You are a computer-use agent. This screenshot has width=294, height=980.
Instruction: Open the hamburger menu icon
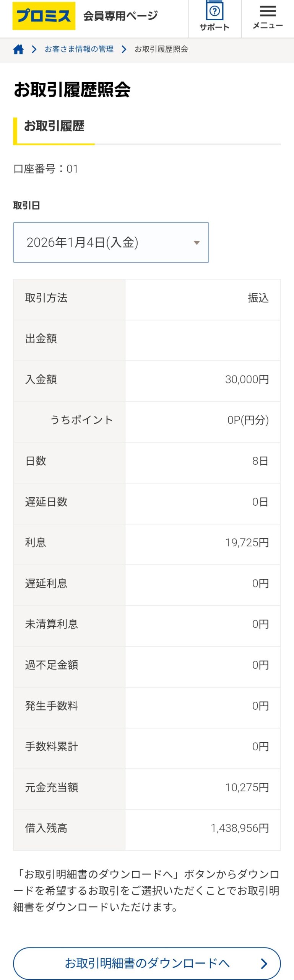(268, 11)
